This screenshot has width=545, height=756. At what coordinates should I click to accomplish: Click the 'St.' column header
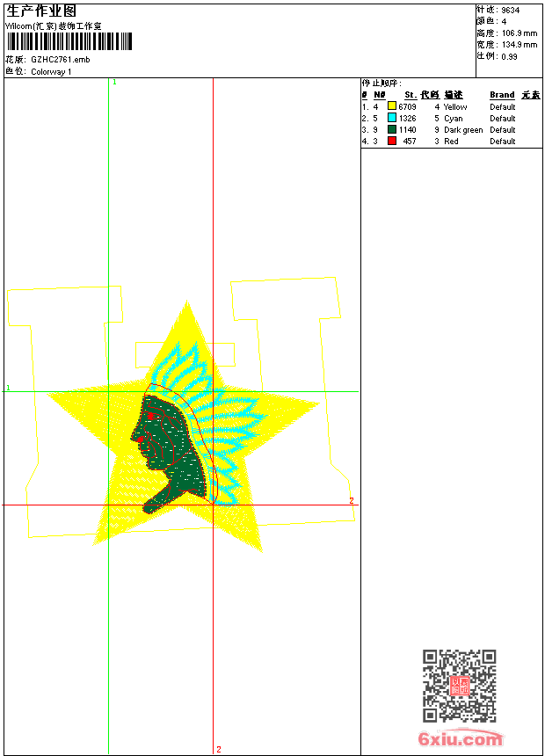tap(411, 95)
